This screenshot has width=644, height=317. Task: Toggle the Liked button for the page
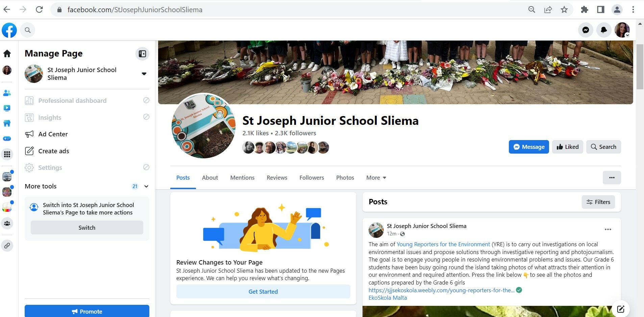pos(567,147)
